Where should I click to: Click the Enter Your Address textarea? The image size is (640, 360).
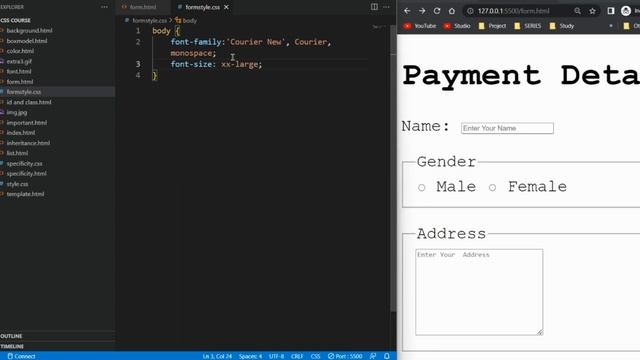479,292
